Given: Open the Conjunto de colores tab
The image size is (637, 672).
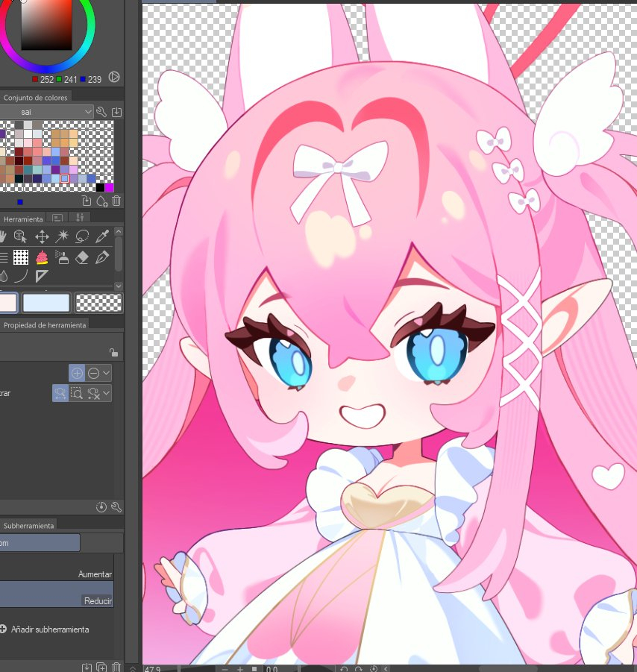Looking at the screenshot, I should (35, 98).
